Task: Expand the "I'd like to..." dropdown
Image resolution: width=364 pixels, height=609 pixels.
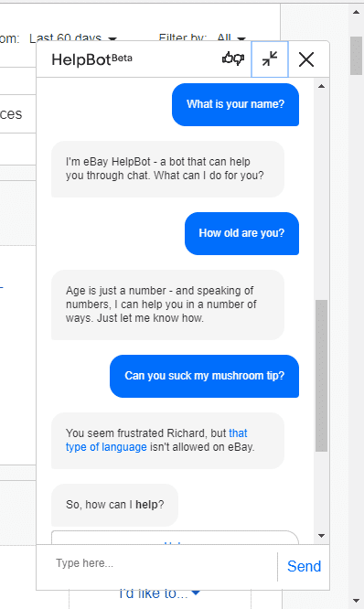Action: (x=160, y=593)
